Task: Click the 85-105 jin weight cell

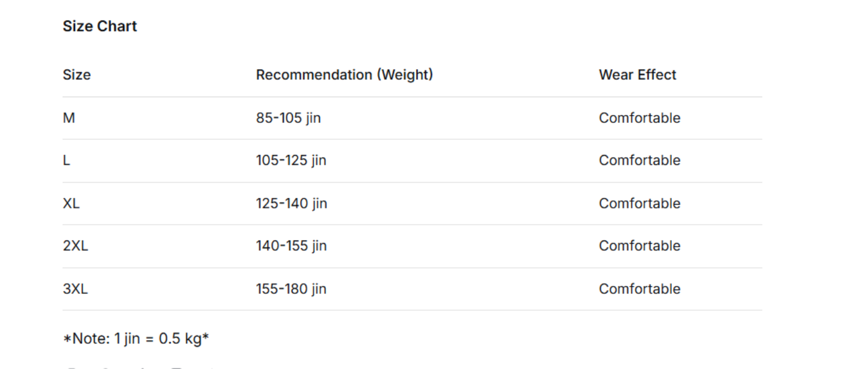Action: coord(288,118)
